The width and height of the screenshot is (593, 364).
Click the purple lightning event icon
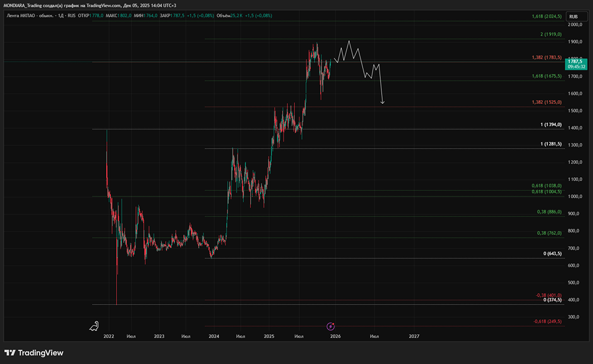(330, 326)
